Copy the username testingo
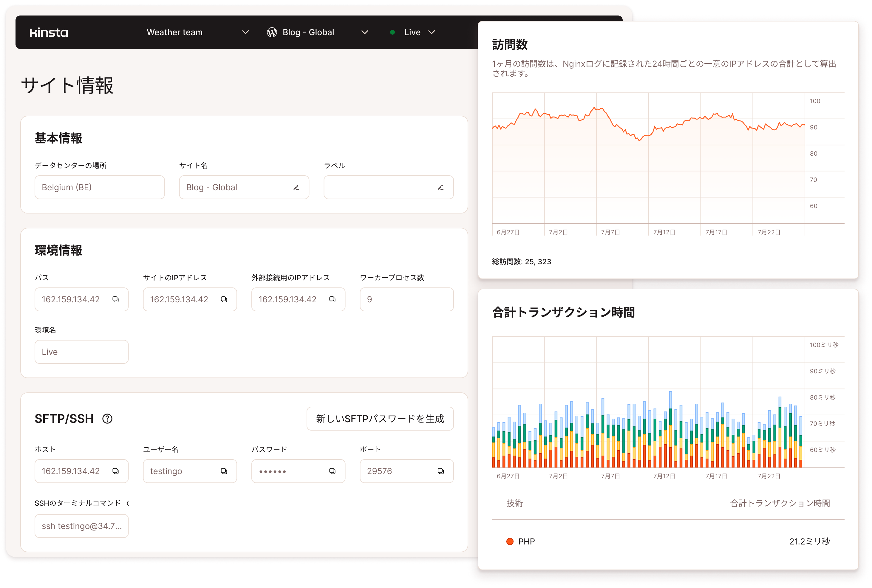 point(224,471)
